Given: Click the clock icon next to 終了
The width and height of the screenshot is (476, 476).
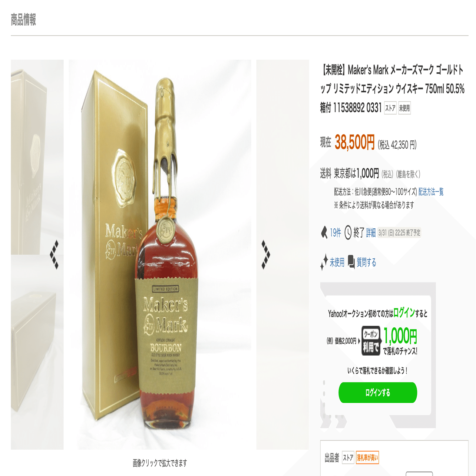Looking at the screenshot, I should click(x=348, y=233).
